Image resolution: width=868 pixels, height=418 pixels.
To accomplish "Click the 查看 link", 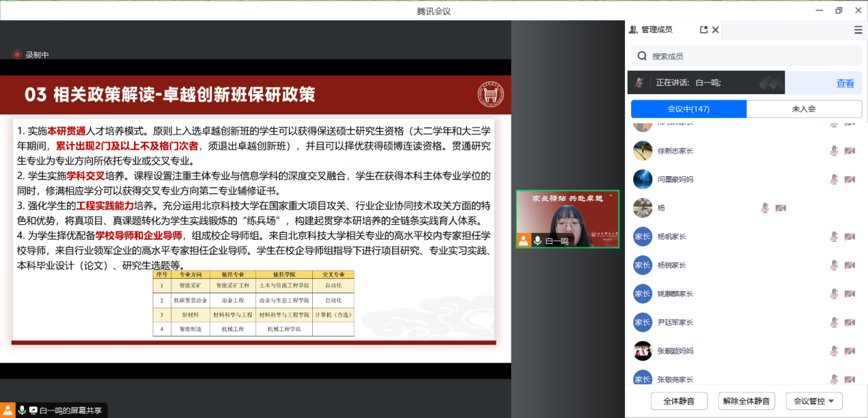I will click(845, 84).
